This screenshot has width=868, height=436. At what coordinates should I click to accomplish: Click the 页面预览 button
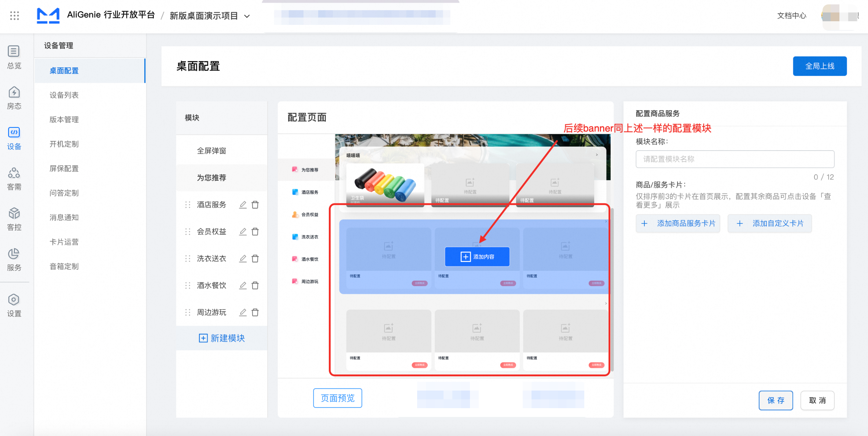[x=338, y=398]
